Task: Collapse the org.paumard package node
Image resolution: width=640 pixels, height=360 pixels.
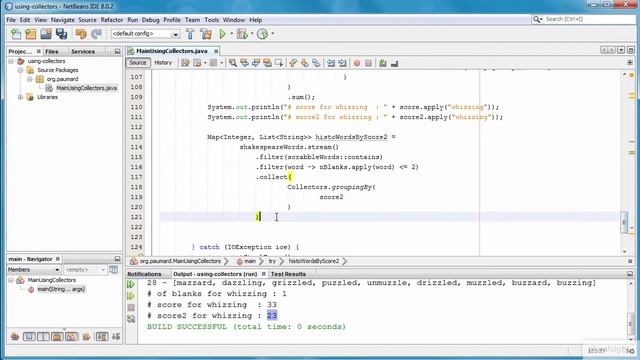Action: click(30, 79)
